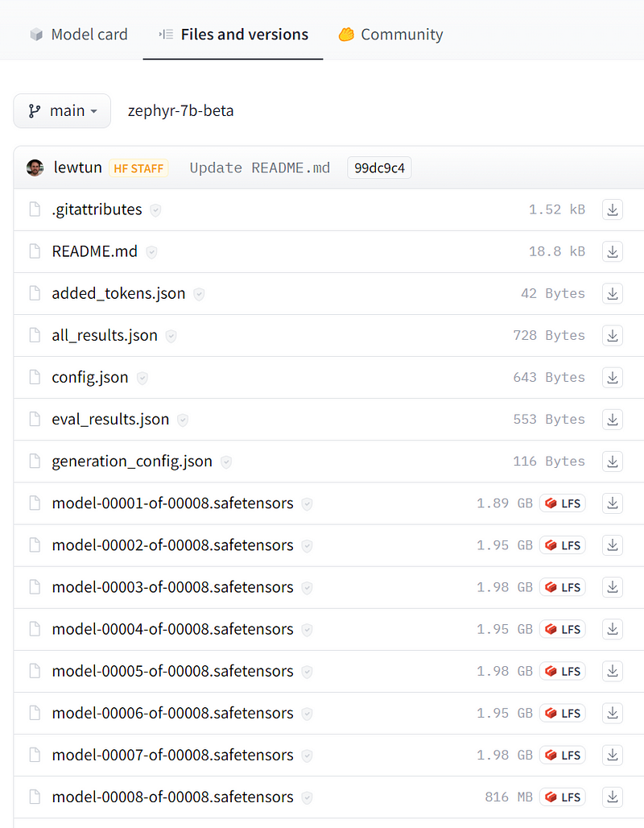Open the main branch dropdown
Viewport: 644px width, 828px height.
pos(62,111)
